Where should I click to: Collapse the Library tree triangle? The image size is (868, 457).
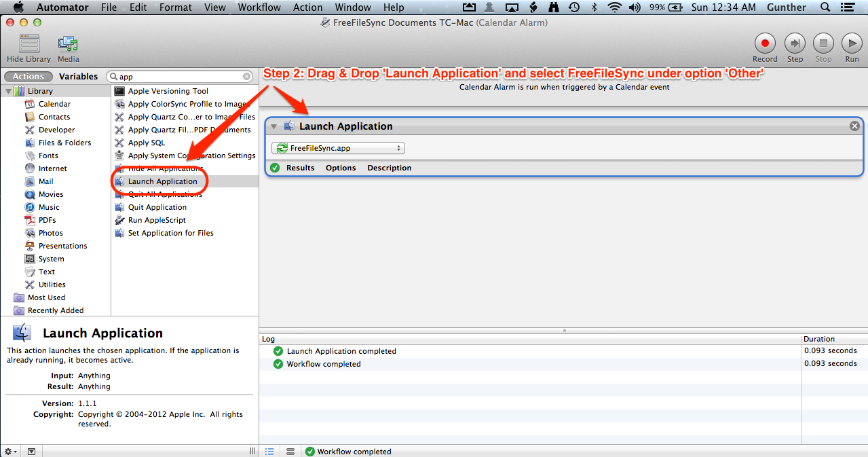[x=8, y=91]
